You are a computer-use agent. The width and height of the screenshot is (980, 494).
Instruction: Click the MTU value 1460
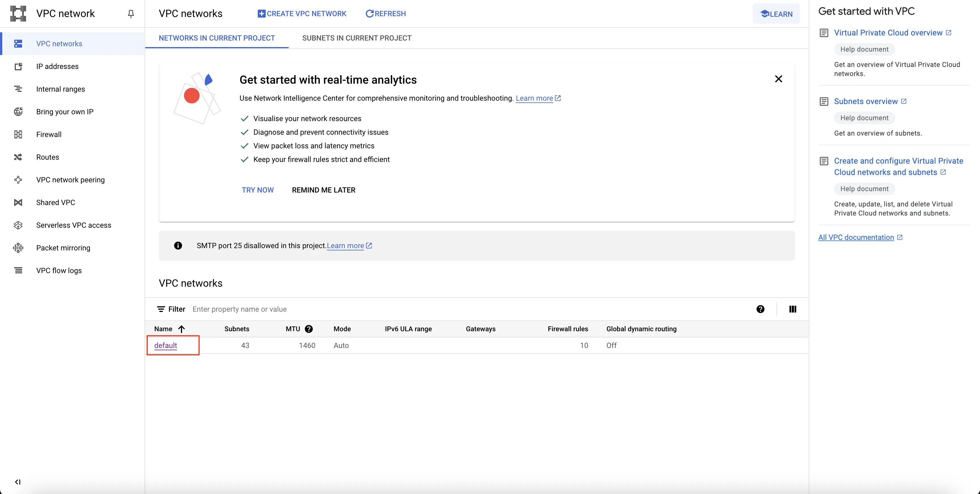coord(307,346)
